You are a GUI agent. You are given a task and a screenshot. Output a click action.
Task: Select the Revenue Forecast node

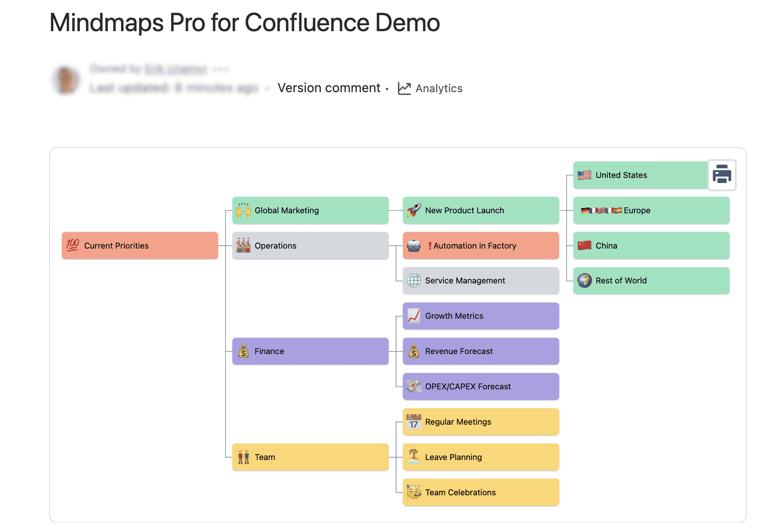(x=481, y=351)
